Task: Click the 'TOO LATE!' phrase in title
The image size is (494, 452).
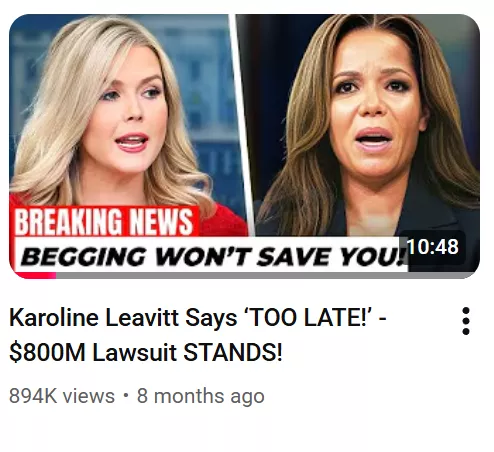Action: coord(308,317)
